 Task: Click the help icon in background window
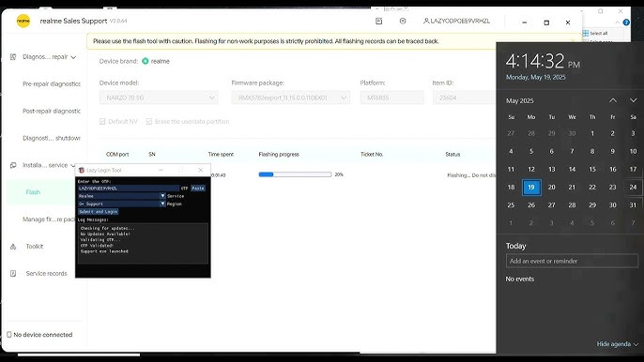626,23
